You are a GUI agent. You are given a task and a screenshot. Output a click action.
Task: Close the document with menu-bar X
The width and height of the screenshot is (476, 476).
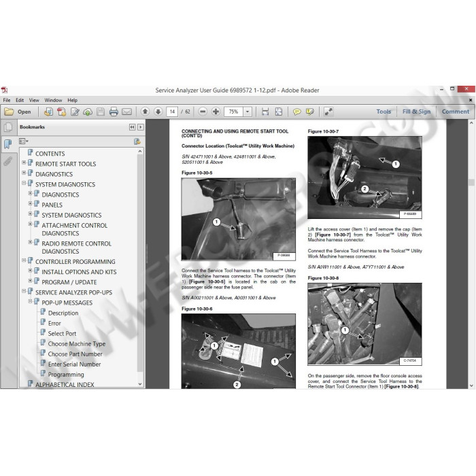pyautogui.click(x=471, y=100)
